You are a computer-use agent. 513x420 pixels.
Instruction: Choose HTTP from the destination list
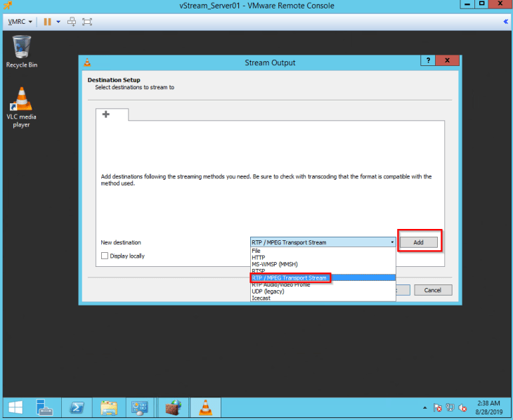(x=258, y=257)
